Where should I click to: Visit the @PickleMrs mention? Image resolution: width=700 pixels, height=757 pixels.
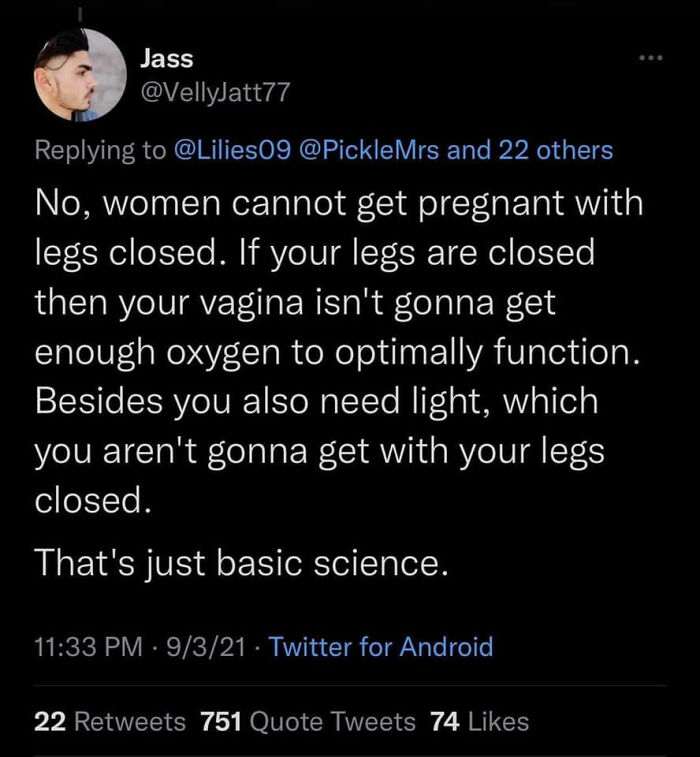tap(369, 150)
